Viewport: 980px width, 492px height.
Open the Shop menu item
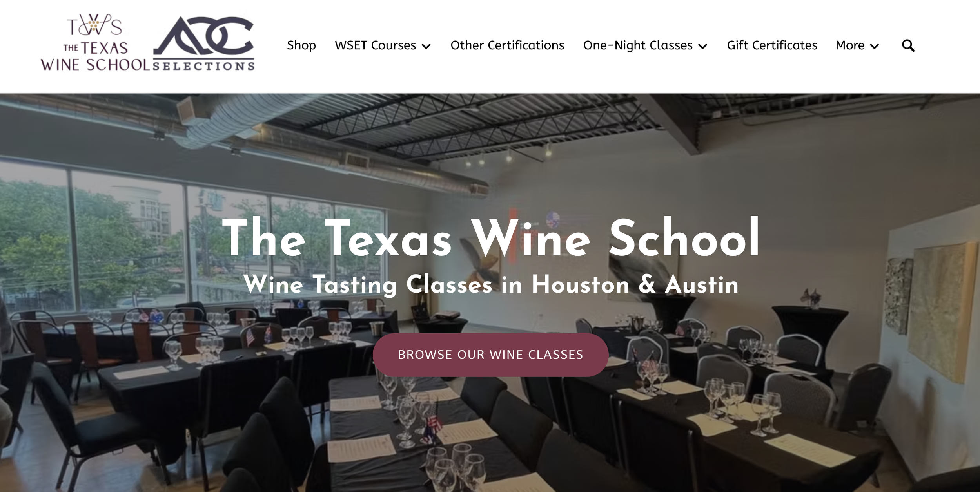pos(301,45)
